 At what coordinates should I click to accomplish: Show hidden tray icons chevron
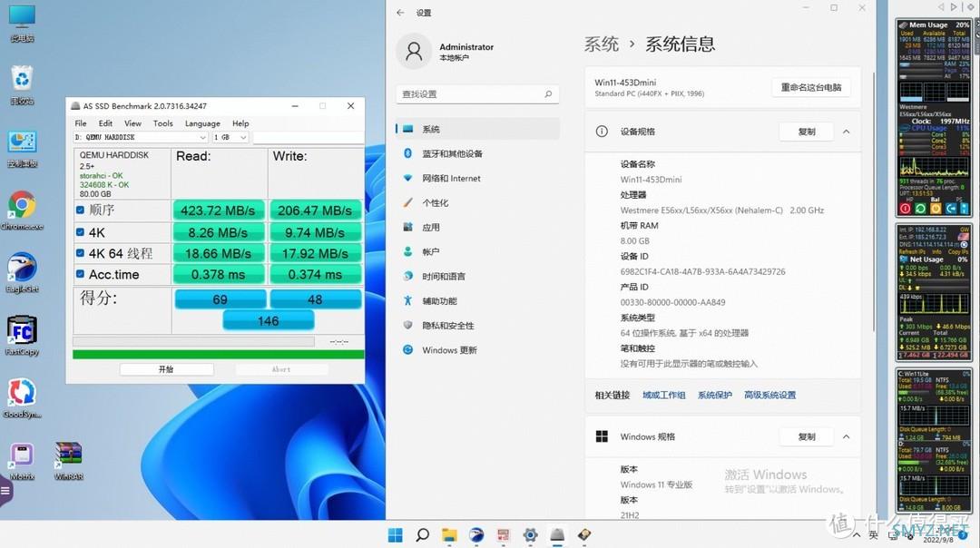pos(857,535)
